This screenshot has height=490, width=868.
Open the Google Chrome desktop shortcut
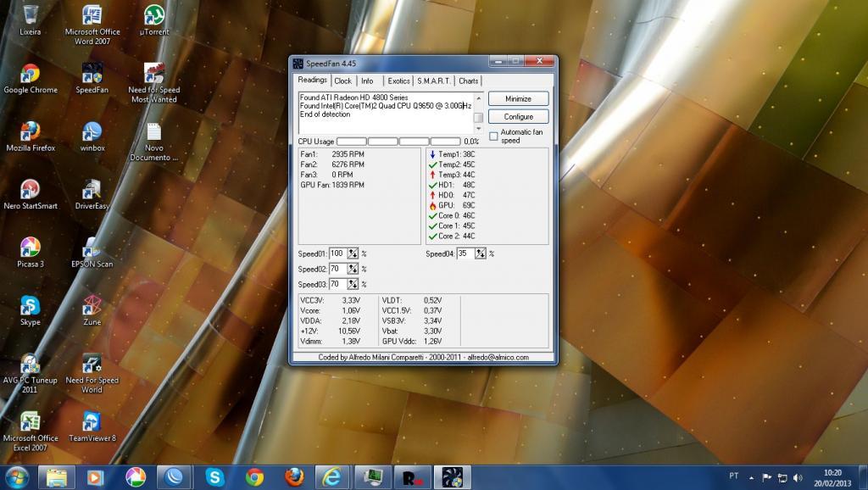(x=31, y=78)
